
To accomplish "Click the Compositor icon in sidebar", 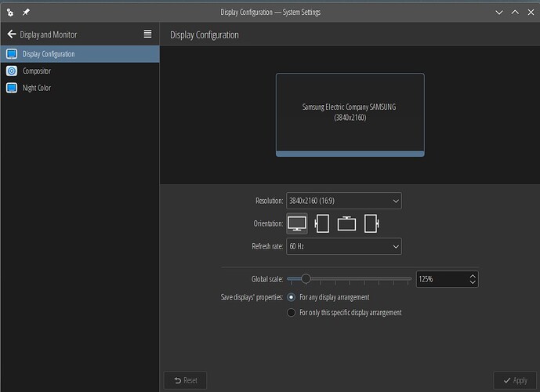I will click(12, 71).
